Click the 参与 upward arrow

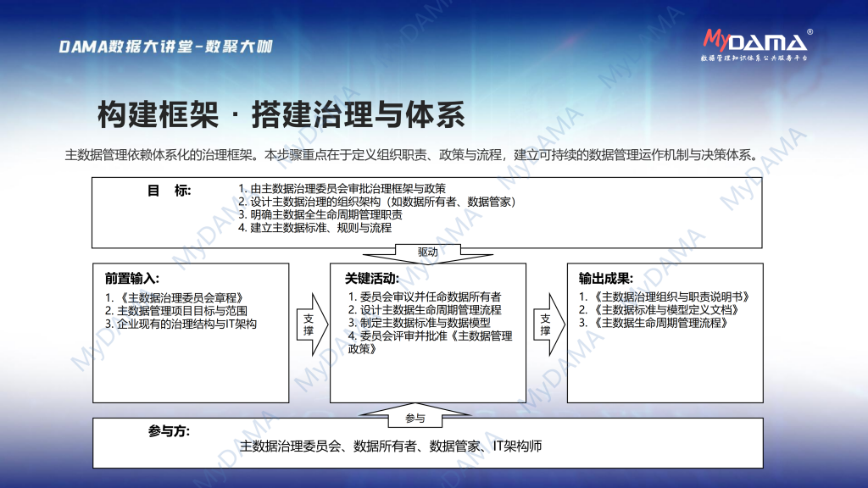[x=415, y=415]
